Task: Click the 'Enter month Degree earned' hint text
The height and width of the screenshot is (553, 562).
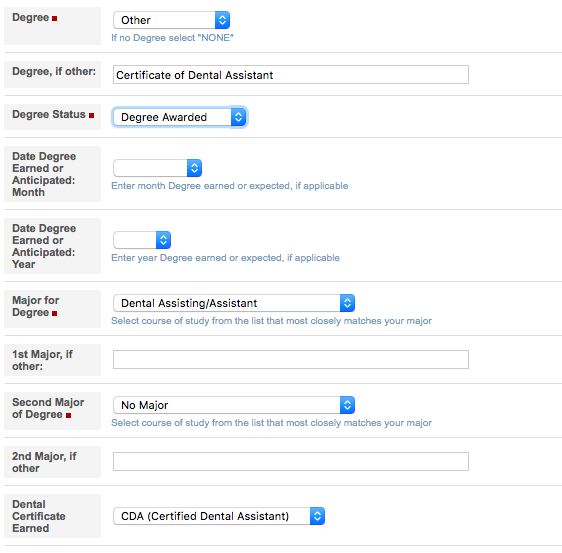Action: pyautogui.click(x=229, y=186)
